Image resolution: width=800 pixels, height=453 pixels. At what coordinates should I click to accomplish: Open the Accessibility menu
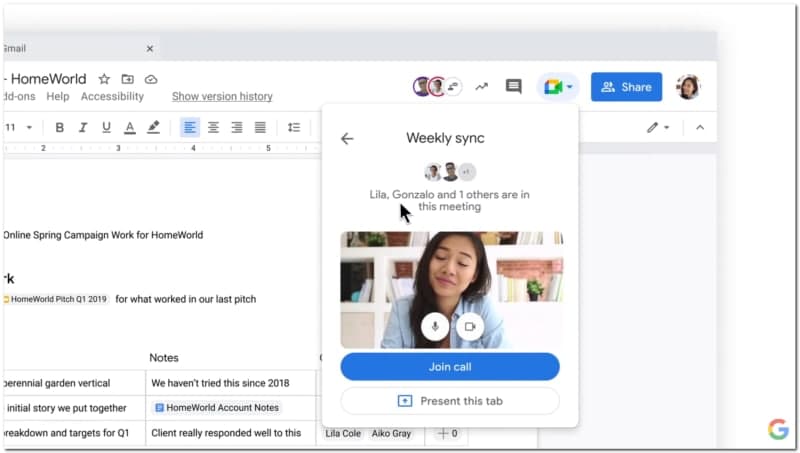(112, 97)
